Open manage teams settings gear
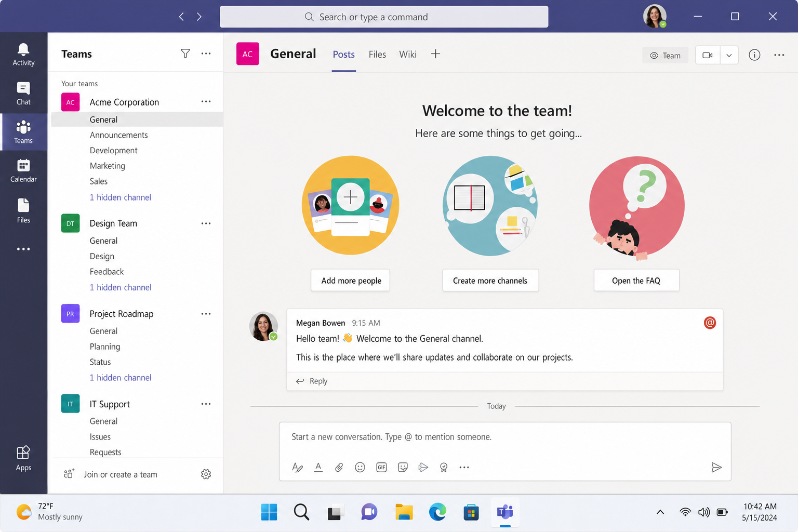 point(206,474)
